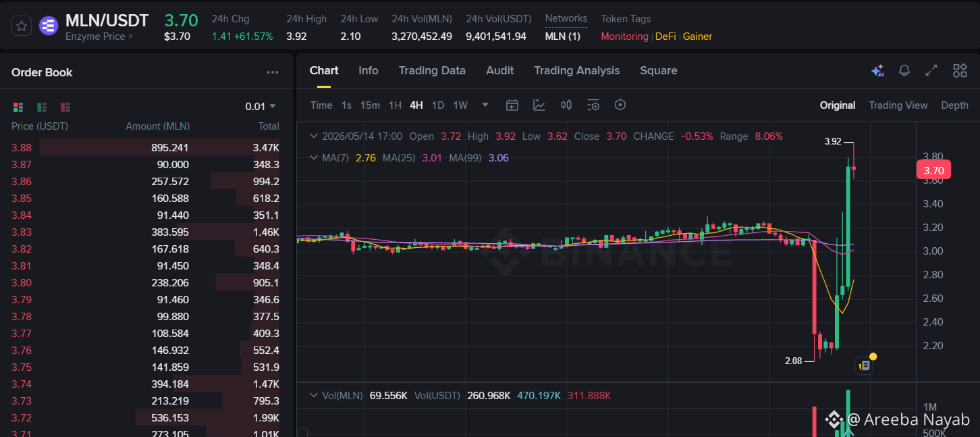Click the 3.92 high price label on chart

[833, 141]
